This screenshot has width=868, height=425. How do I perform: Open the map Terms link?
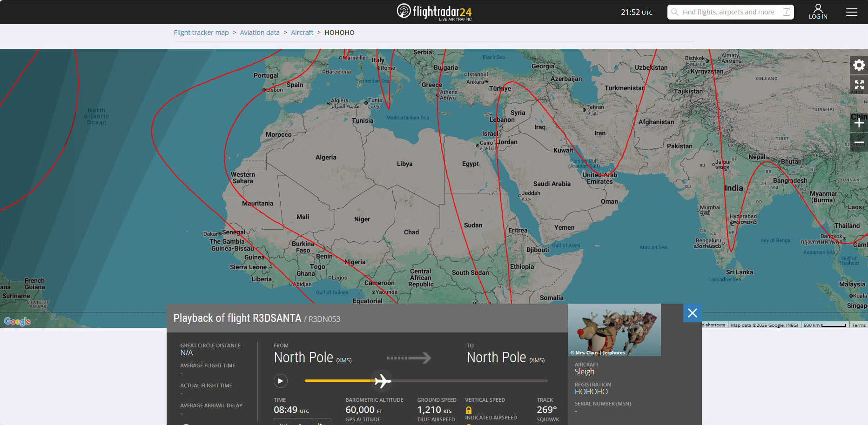pos(858,325)
